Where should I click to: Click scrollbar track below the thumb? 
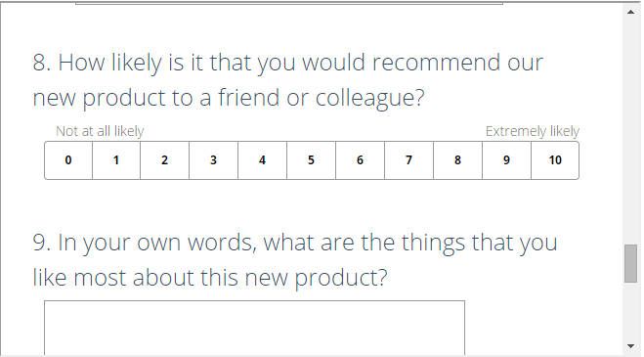coord(631,311)
